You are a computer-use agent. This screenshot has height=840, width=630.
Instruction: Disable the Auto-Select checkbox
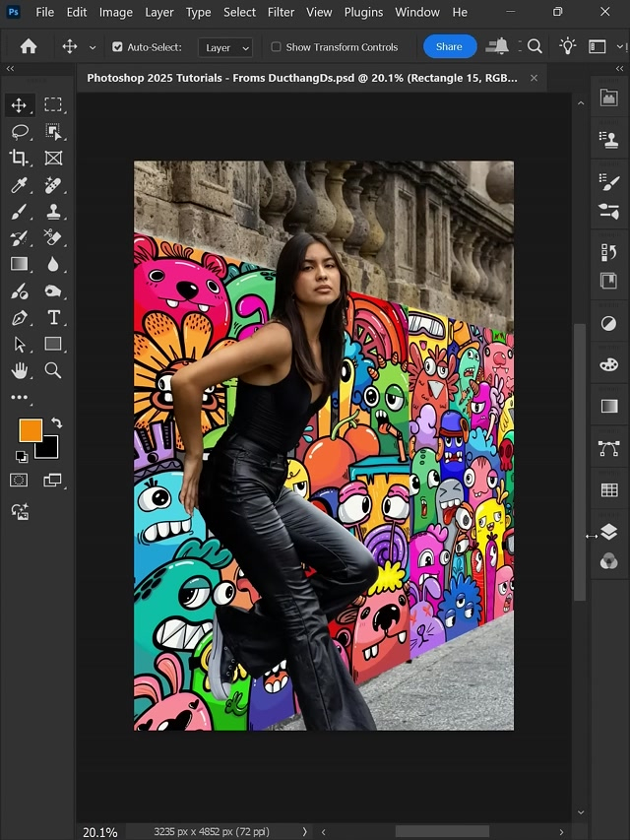coord(118,47)
